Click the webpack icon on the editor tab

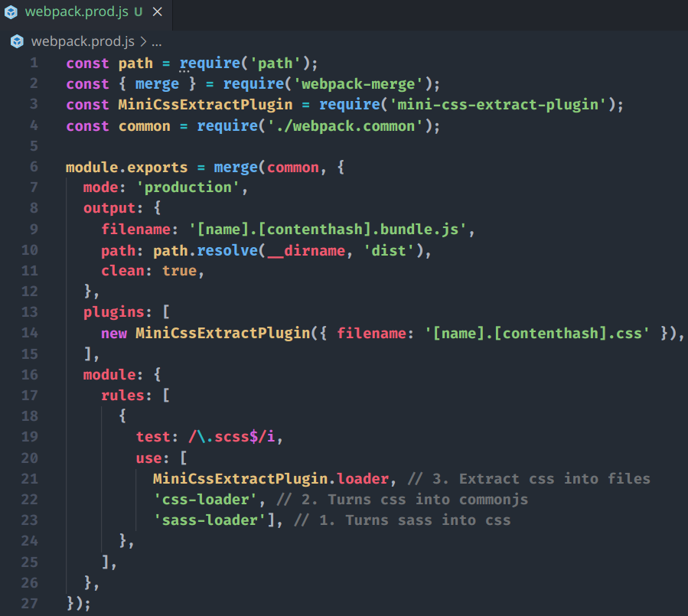coord(11,12)
